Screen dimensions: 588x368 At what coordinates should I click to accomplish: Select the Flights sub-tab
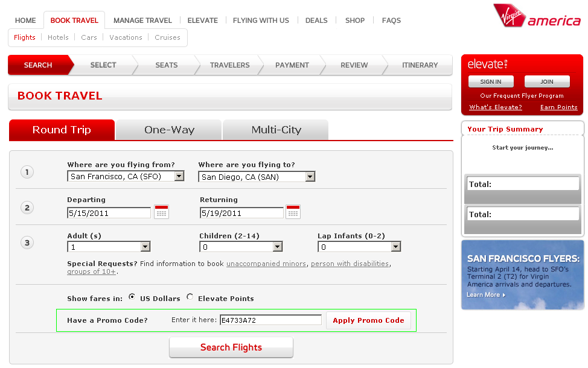click(x=24, y=37)
